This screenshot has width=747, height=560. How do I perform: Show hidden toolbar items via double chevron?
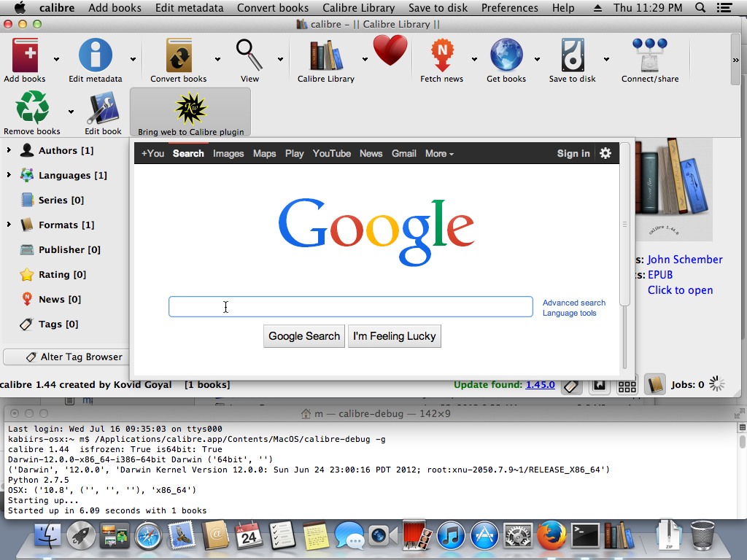[735, 60]
